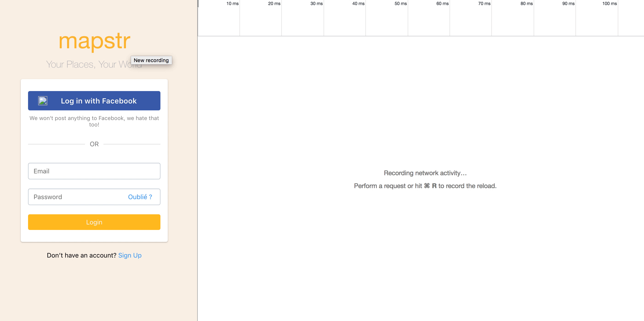644x321 pixels.
Task: Click the 20 ms timeline marker
Action: (274, 3)
